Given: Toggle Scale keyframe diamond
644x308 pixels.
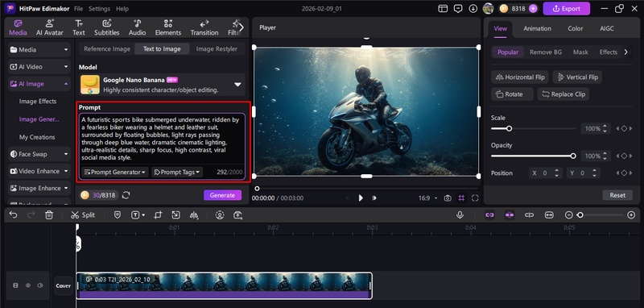Looking at the screenshot, I should tap(624, 129).
